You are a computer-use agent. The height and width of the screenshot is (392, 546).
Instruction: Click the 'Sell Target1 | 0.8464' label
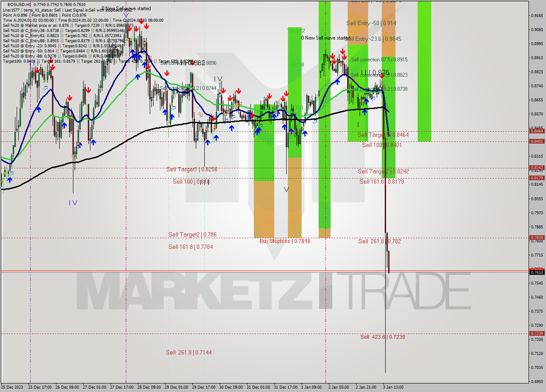(383, 135)
